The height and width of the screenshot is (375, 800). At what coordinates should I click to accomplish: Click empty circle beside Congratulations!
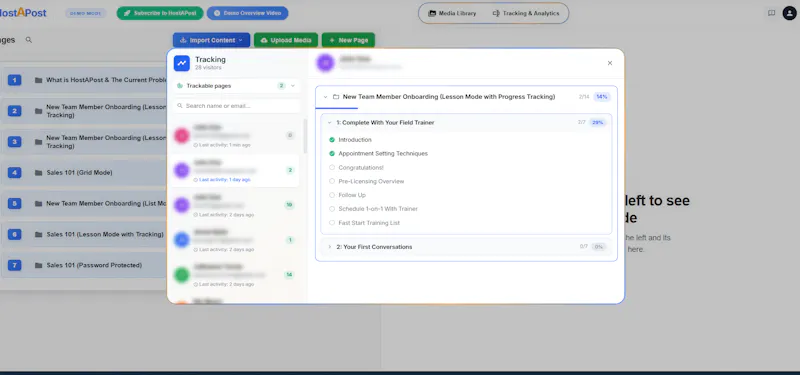coord(332,167)
